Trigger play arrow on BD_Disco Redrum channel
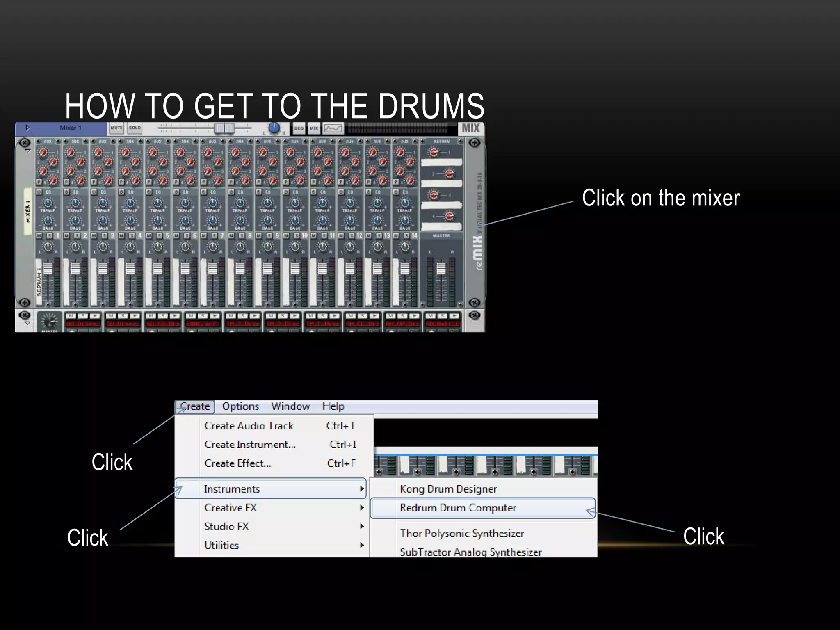Screen dimensions: 840x630 pyautogui.click(x=95, y=316)
